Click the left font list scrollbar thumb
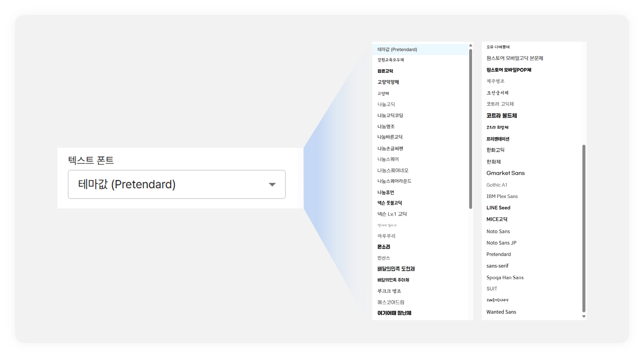Screen dimensions: 644x358 pyautogui.click(x=470, y=128)
